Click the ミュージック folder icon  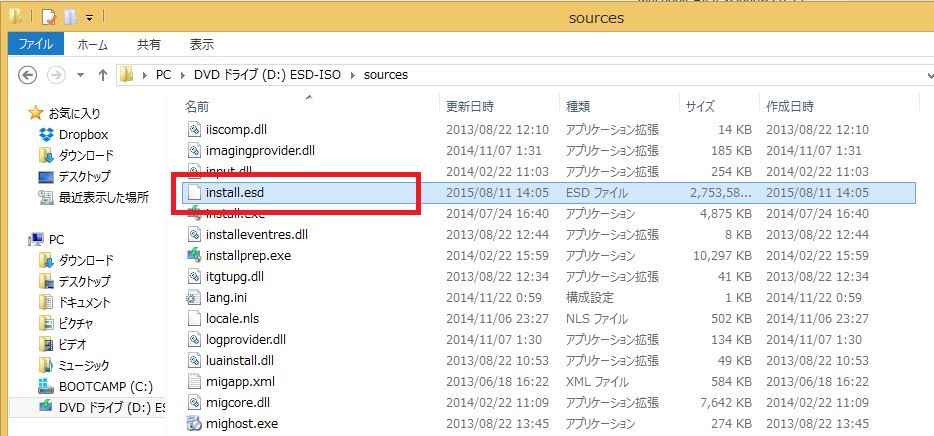coord(46,365)
